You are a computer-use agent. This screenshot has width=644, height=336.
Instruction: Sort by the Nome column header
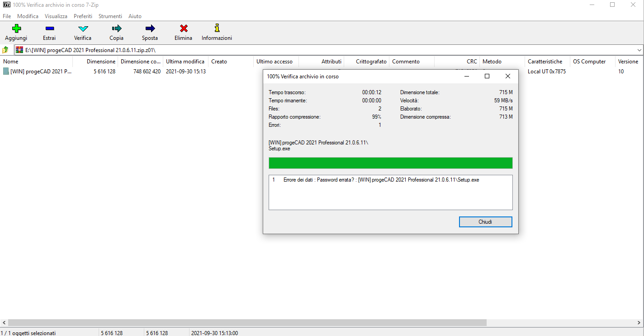[x=36, y=62]
